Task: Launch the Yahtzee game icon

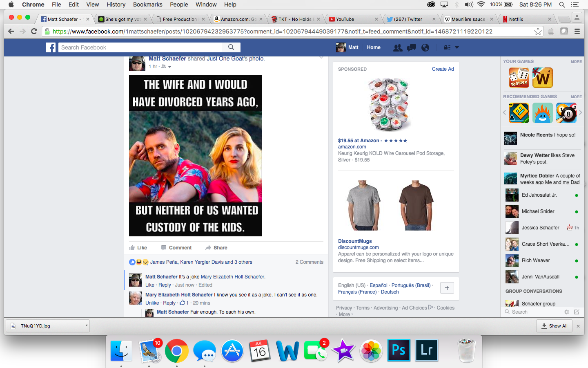Action: click(x=519, y=78)
